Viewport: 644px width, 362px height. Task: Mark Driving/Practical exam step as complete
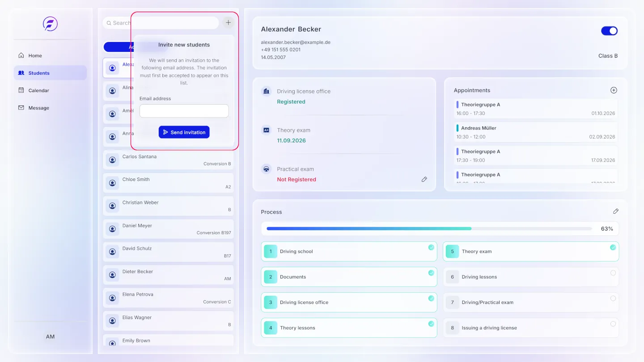(x=613, y=298)
